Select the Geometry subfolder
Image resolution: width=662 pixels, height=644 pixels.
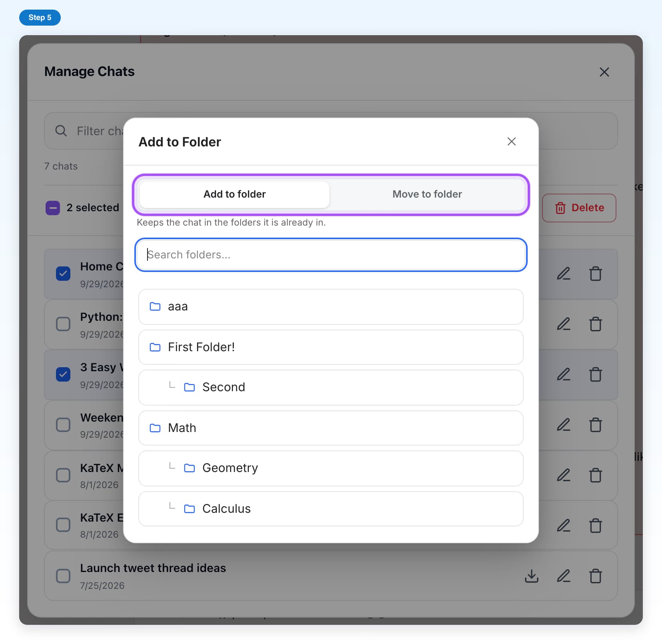pos(331,468)
